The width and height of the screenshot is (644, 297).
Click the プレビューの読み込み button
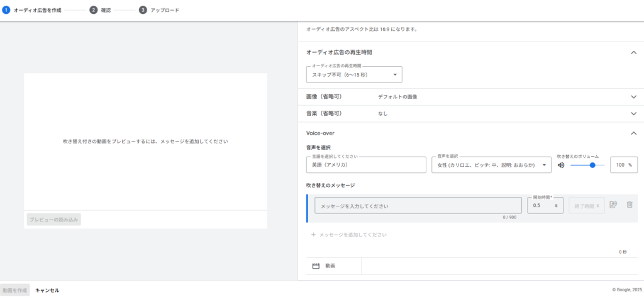pyautogui.click(x=54, y=220)
